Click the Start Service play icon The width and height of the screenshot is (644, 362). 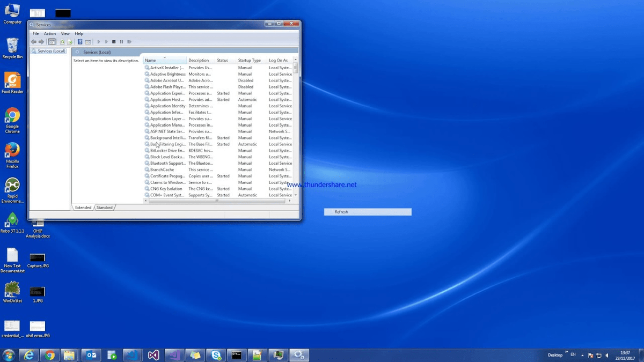coord(99,41)
